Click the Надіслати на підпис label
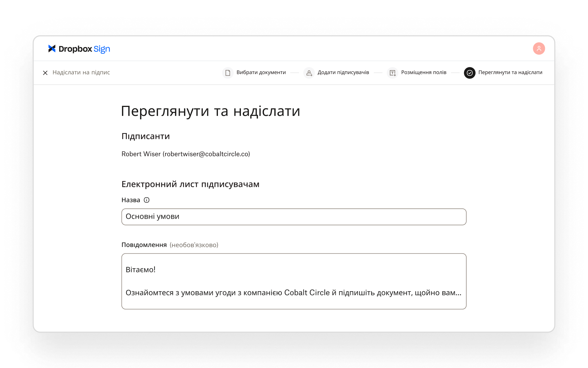Image resolution: width=588 pixels, height=368 pixels. pyautogui.click(x=81, y=72)
